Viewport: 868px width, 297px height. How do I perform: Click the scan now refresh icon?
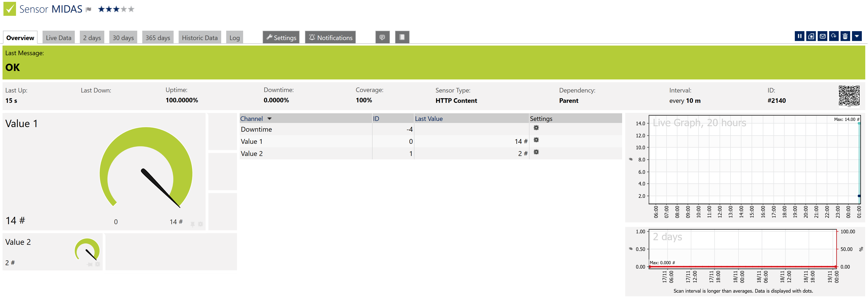pos(834,36)
